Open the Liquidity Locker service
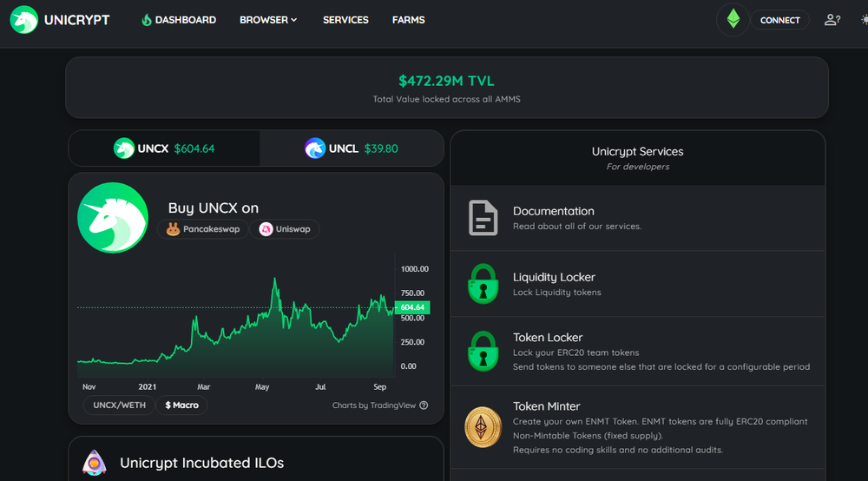 (638, 284)
